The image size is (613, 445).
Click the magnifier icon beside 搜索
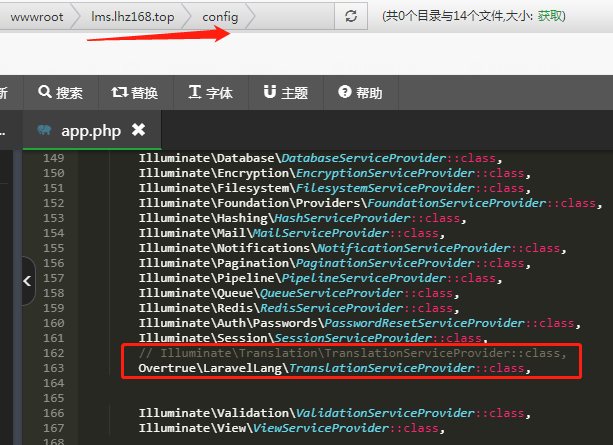pos(45,92)
